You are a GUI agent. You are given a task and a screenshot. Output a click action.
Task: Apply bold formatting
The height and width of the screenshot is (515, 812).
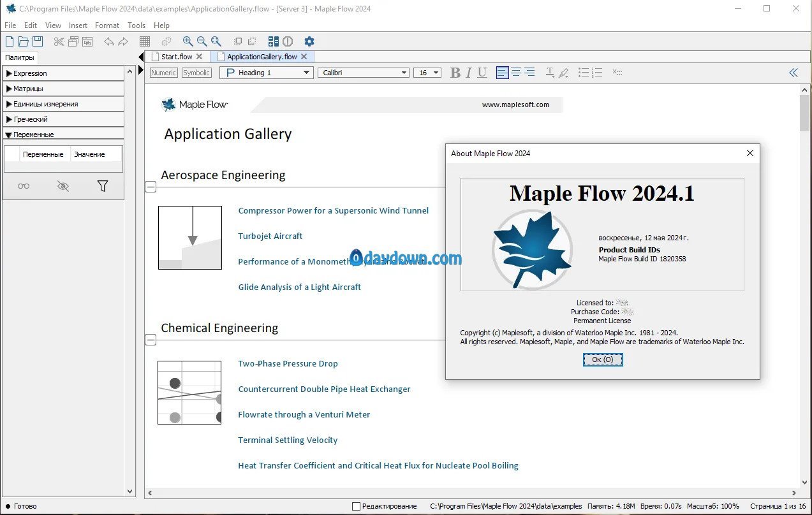click(455, 73)
